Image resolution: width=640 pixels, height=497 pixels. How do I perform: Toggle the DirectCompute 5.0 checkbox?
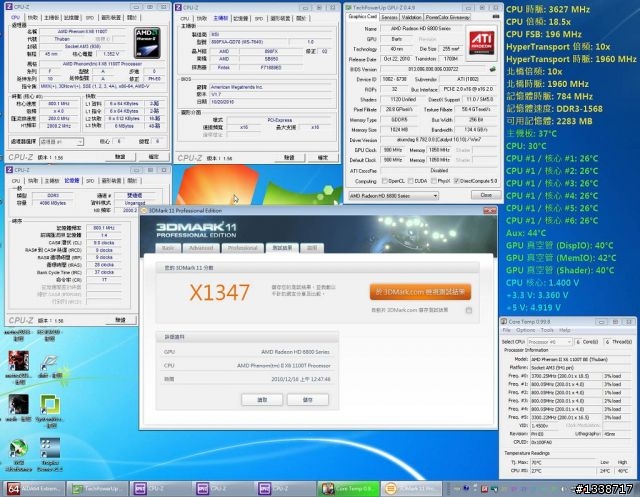456,181
